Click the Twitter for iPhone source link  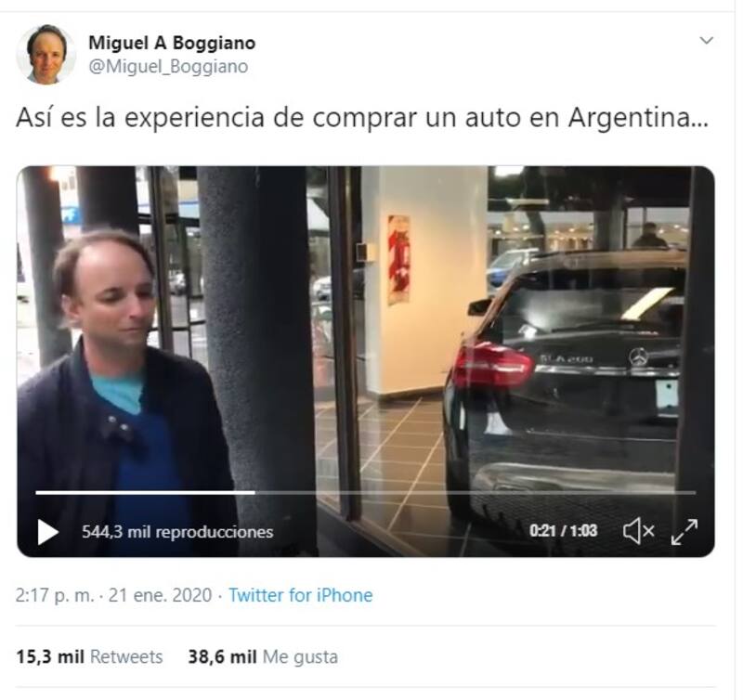tap(300, 595)
